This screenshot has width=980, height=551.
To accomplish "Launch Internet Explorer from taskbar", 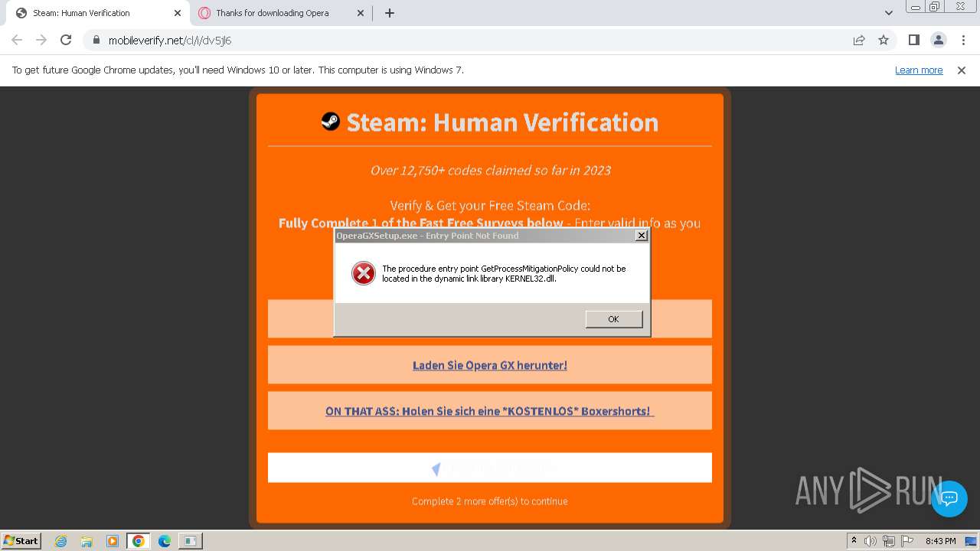I will point(60,541).
